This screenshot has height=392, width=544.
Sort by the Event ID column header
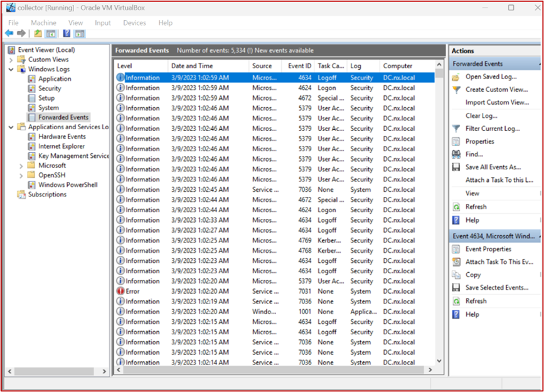tap(297, 66)
